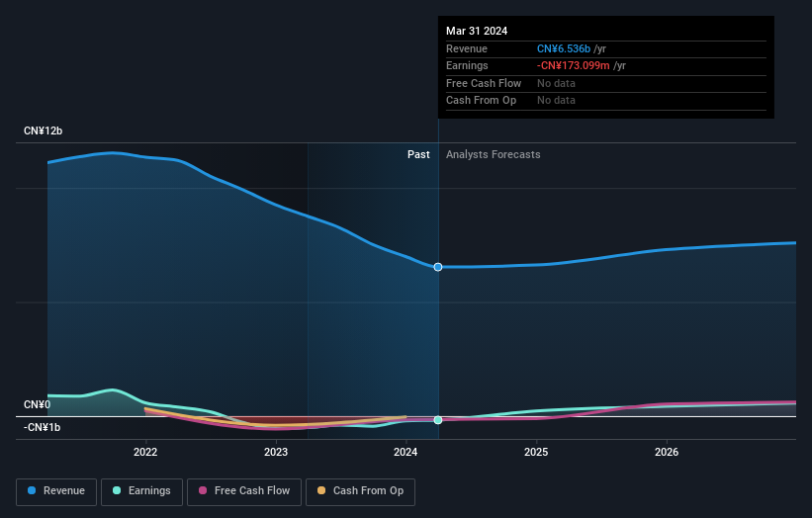Click the Revenue row label in tooltip
The height and width of the screenshot is (518, 812).
[467, 48]
